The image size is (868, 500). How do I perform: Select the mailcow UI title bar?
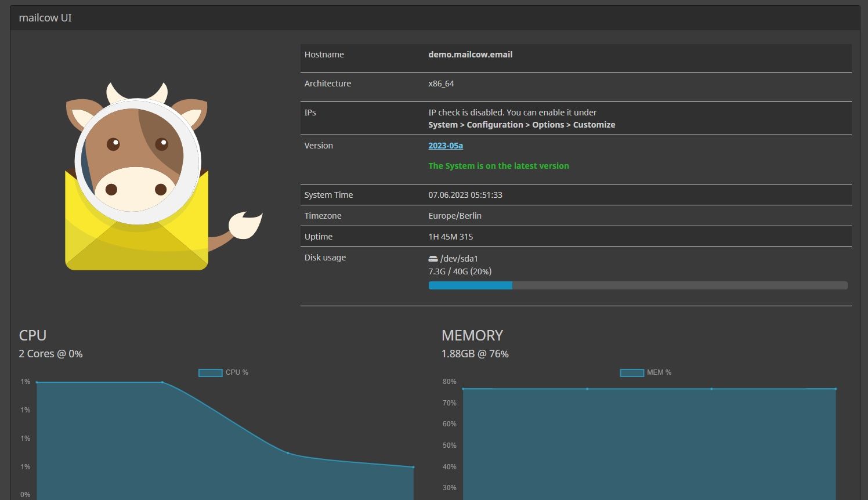tap(434, 17)
